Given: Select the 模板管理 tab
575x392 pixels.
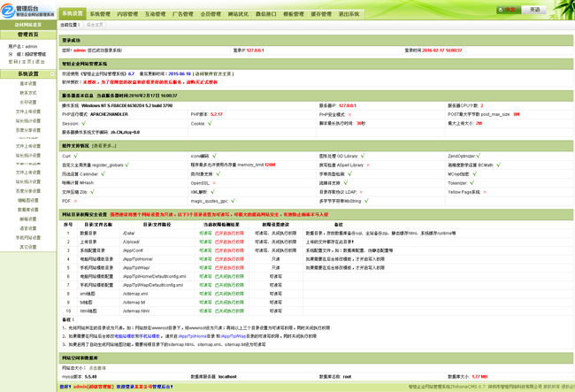Looking at the screenshot, I should (x=294, y=14).
